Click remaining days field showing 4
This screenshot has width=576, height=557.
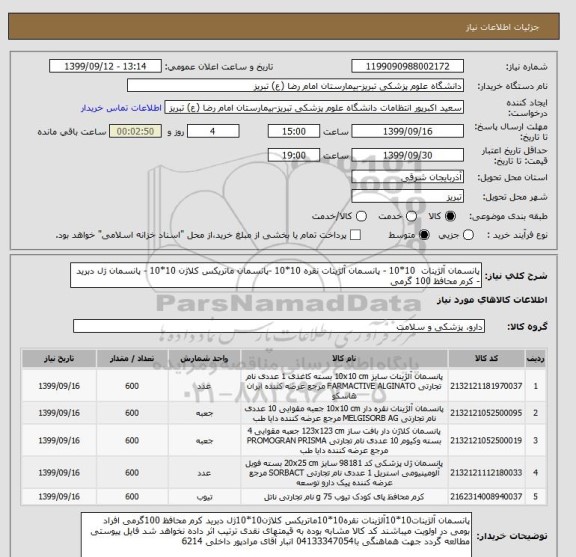pos(213,132)
